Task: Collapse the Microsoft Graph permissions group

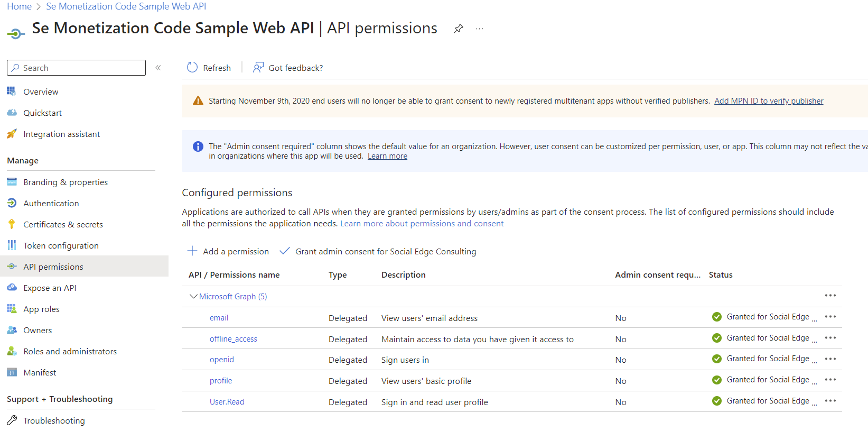Action: (193, 297)
